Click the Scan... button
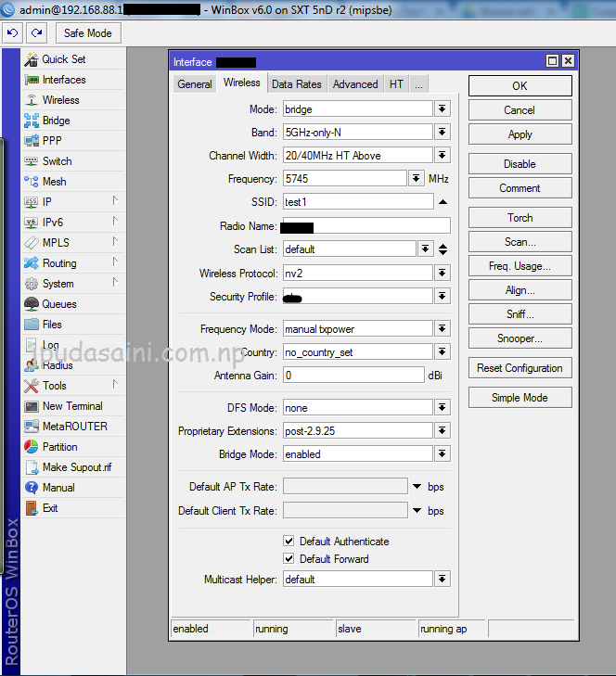The width and height of the screenshot is (616, 676). coord(520,242)
